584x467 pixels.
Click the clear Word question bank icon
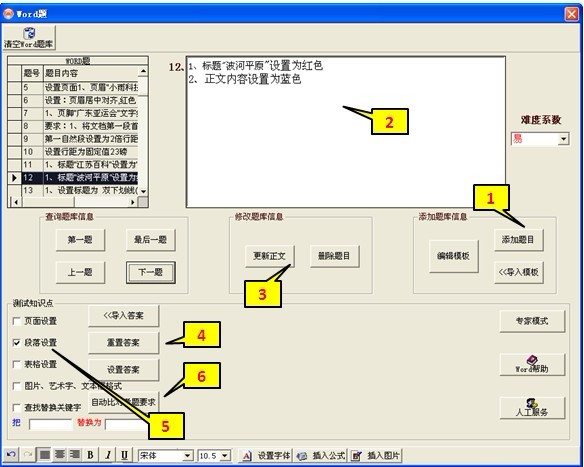[x=29, y=37]
